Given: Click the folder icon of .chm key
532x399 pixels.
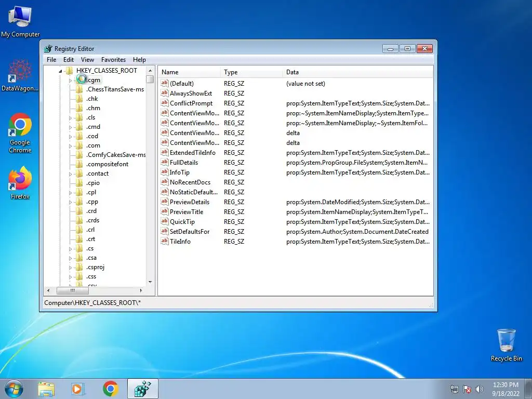Looking at the screenshot, I should 79,108.
